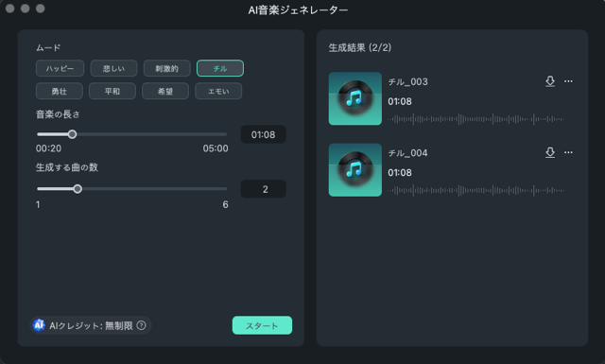Select the 希望 mood
The image size is (605, 364).
tap(165, 91)
